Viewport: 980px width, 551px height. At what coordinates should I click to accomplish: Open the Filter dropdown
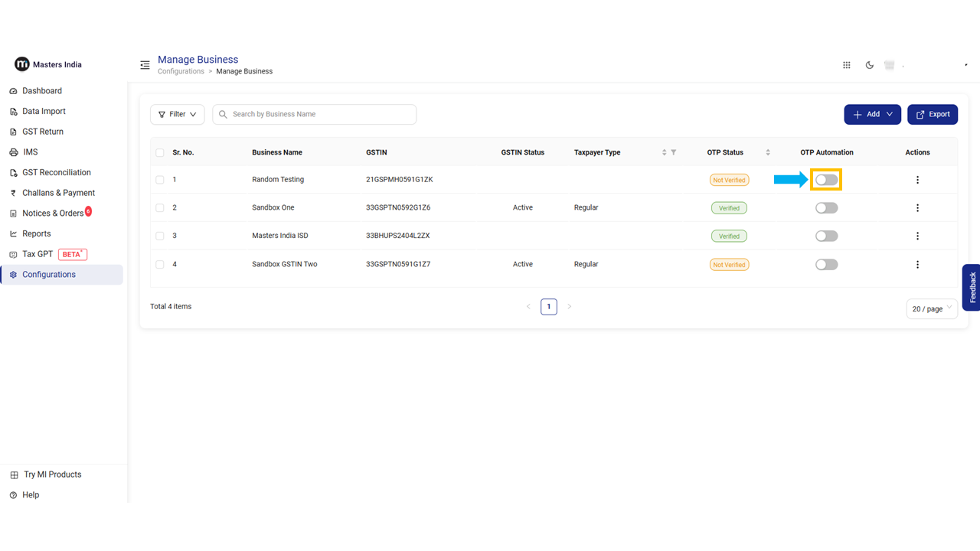coord(177,114)
